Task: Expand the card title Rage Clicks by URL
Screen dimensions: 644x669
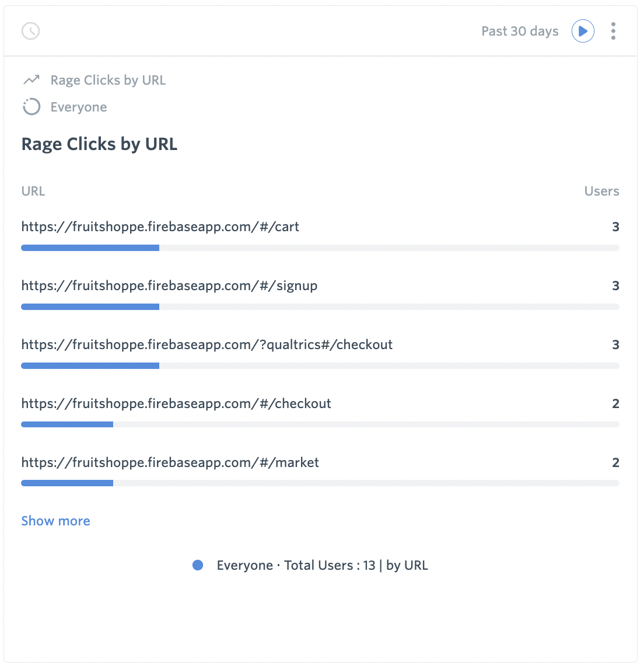Action: pos(99,144)
